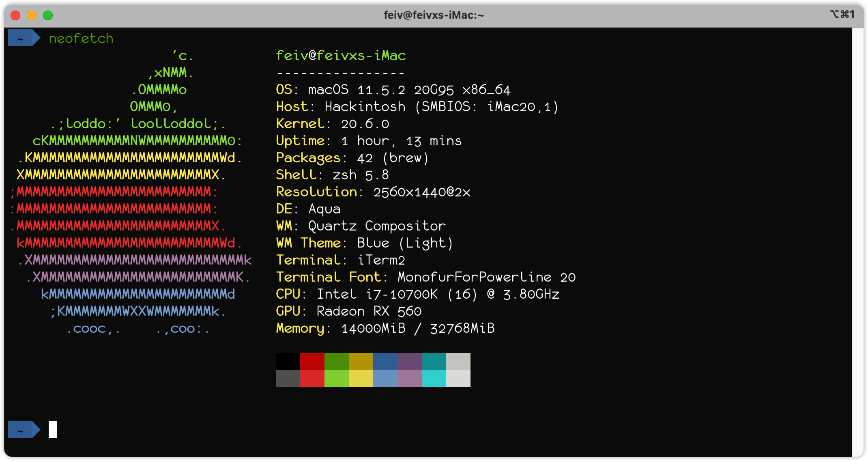Click the yellow color block in bottom row
This screenshot has height=461, width=868.
361,378
